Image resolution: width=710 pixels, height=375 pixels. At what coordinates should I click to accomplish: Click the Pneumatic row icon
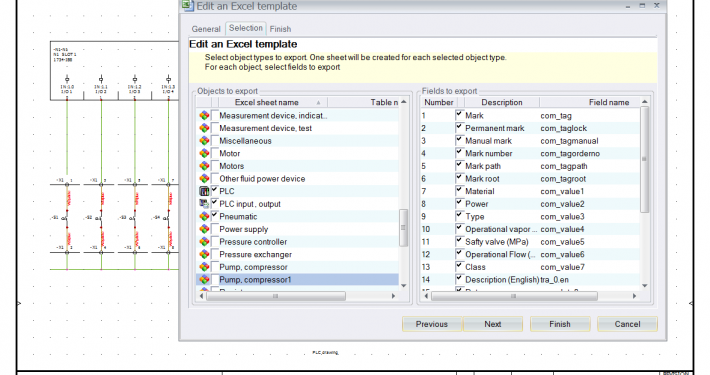click(204, 216)
